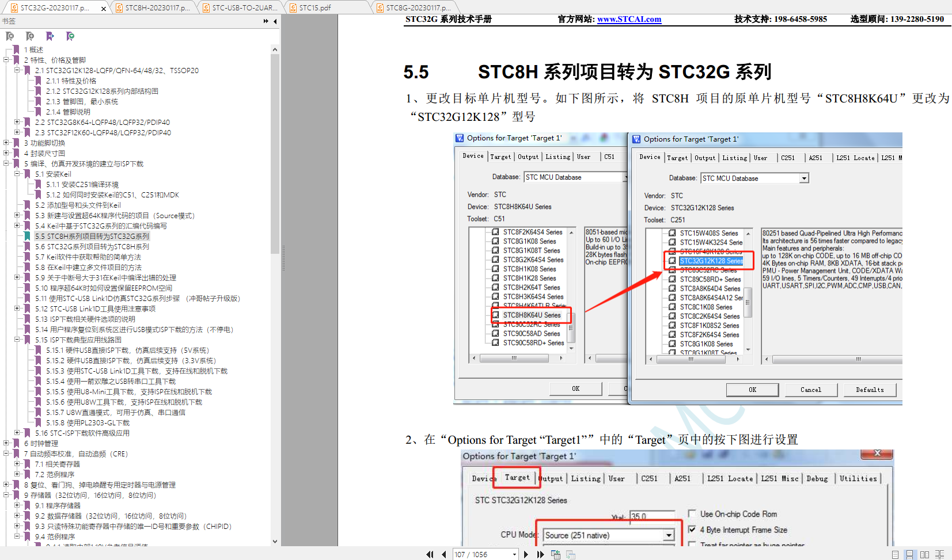Image resolution: width=952 pixels, height=560 pixels.
Task: Collapse the 2.1 STC32G12K128 bookmark node
Action: tap(17, 70)
